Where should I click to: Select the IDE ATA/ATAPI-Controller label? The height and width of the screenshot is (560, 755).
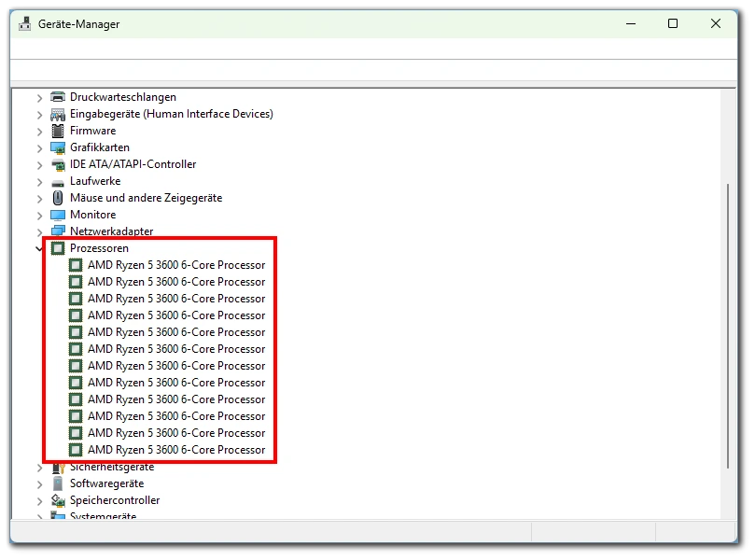point(133,164)
